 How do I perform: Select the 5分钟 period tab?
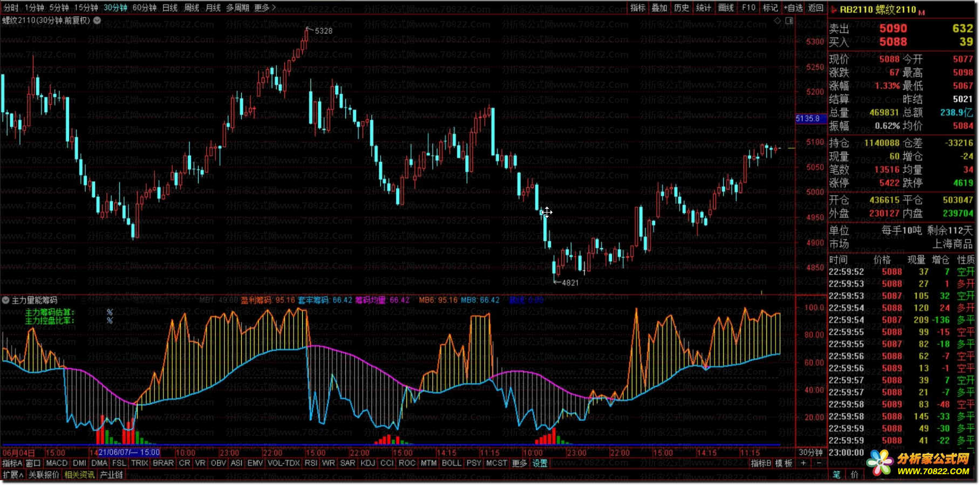(x=59, y=8)
